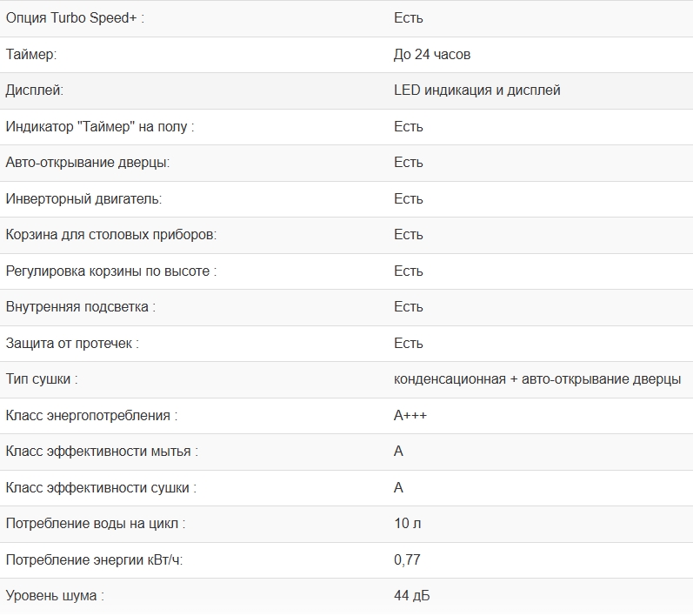Select the "LED индикация и дисплей" value
Image resolution: width=693 pixels, height=616 pixels.
pos(477,90)
